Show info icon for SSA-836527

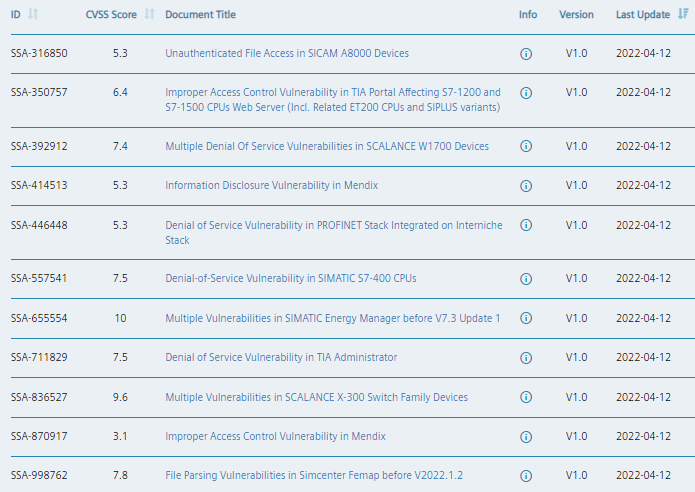click(526, 397)
